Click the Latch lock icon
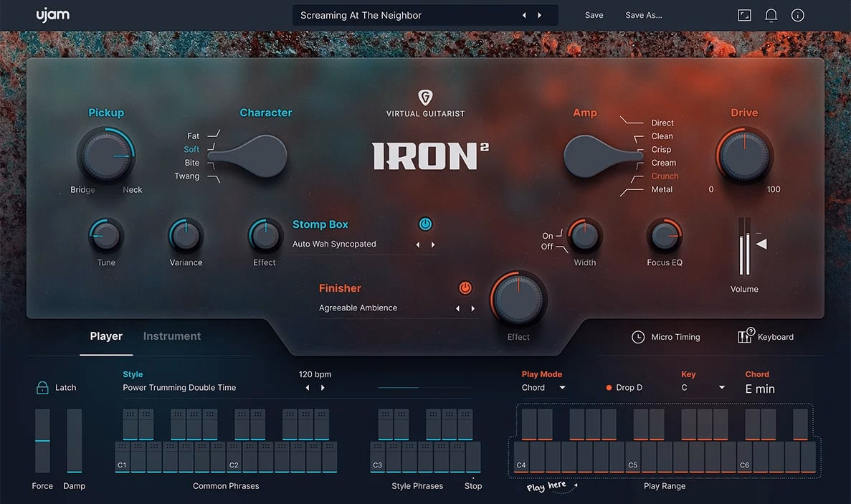The width and height of the screenshot is (851, 504). pyautogui.click(x=42, y=387)
